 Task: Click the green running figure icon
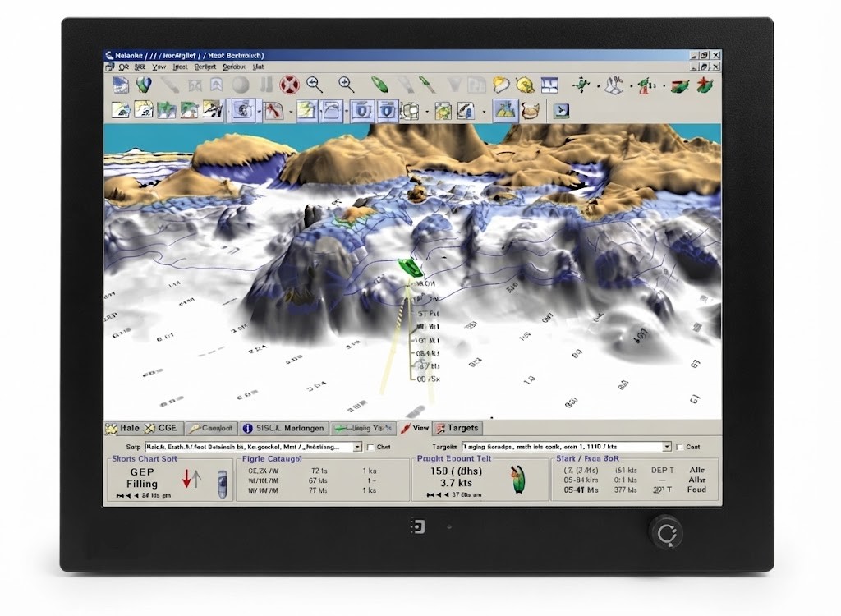[x=581, y=85]
